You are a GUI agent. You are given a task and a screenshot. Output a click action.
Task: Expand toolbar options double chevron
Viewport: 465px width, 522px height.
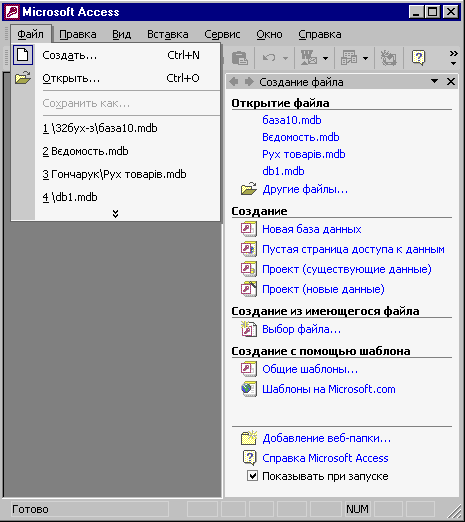(453, 58)
